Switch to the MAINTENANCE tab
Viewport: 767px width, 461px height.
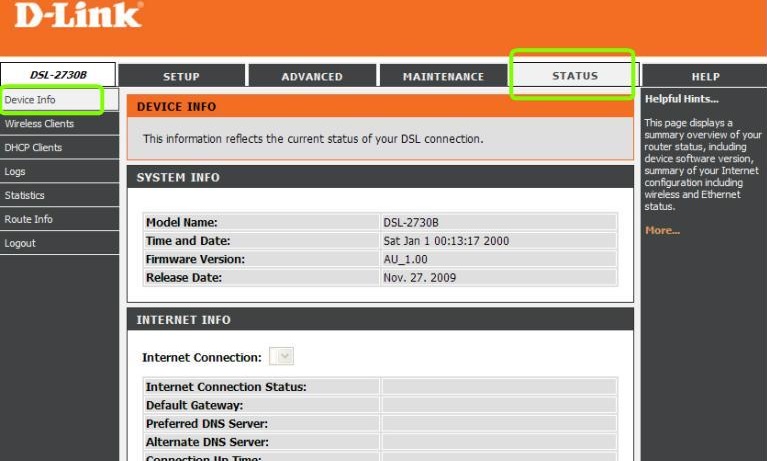tap(443, 76)
